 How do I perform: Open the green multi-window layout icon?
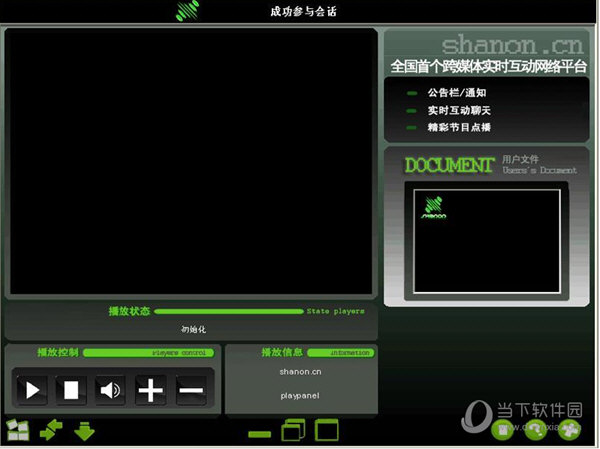[18, 430]
